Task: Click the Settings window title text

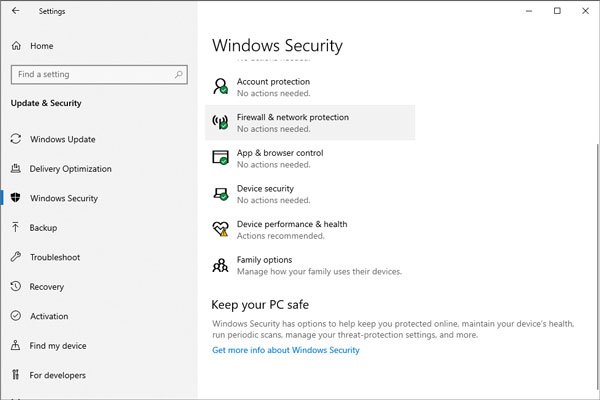Action: point(52,11)
